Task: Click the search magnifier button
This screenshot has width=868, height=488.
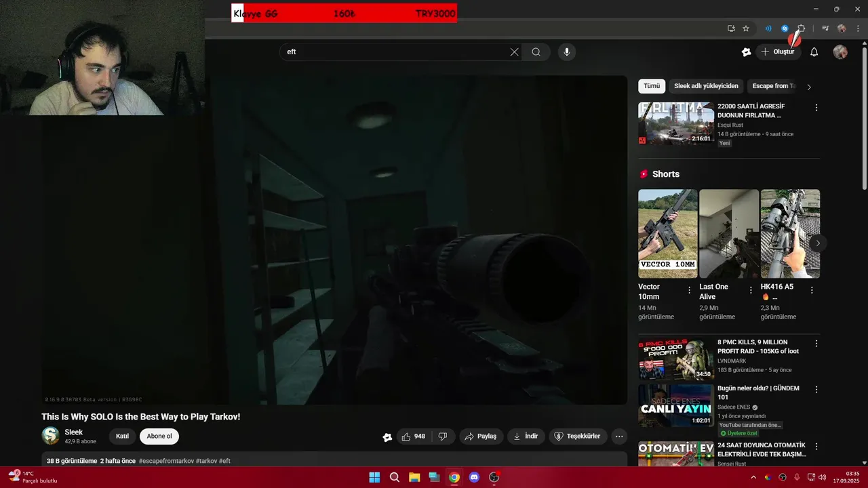Action: tap(536, 52)
